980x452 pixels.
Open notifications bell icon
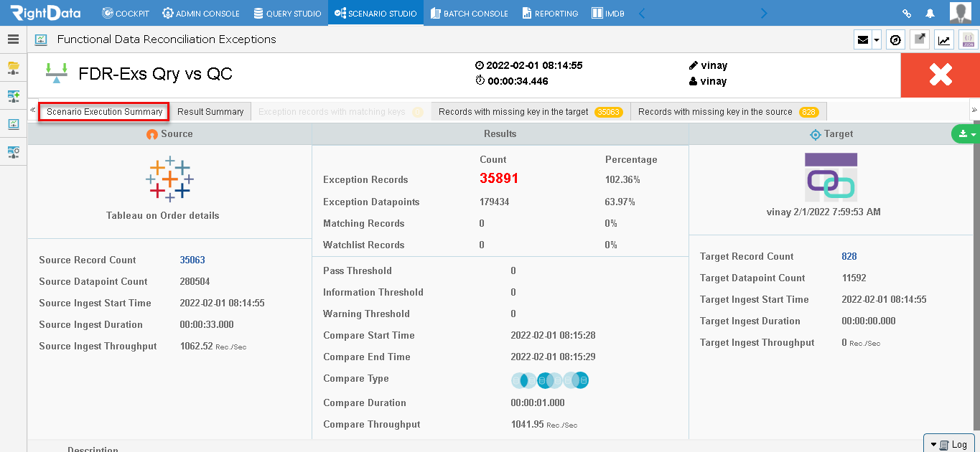tap(930, 13)
